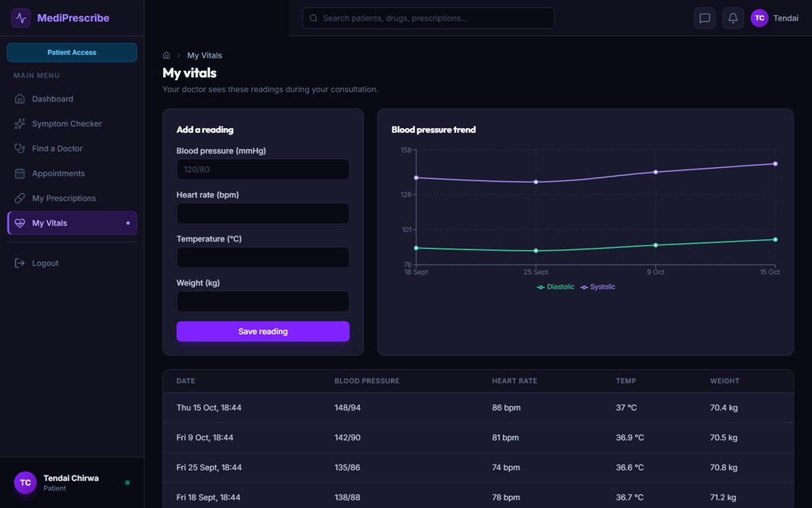Toggle the Diastolic legend entry

(x=556, y=287)
